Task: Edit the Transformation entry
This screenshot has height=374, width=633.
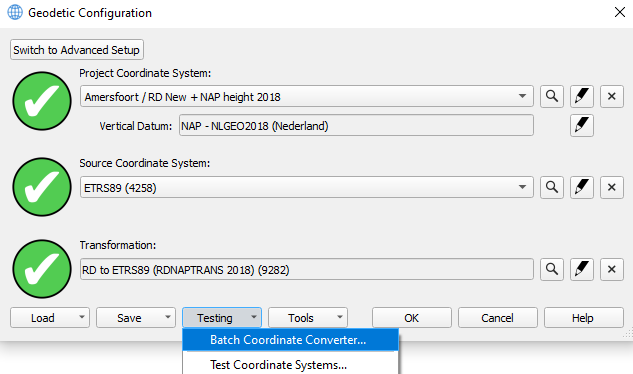Action: 582,269
